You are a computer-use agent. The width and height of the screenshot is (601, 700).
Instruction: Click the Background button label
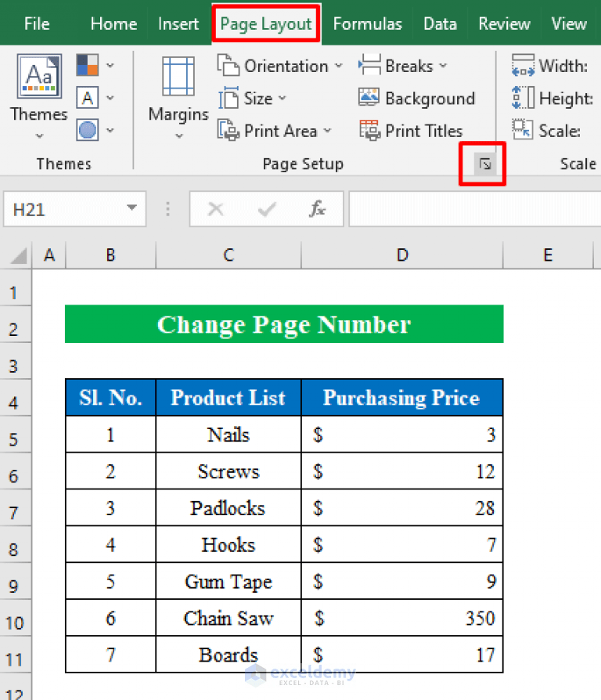pyautogui.click(x=430, y=99)
